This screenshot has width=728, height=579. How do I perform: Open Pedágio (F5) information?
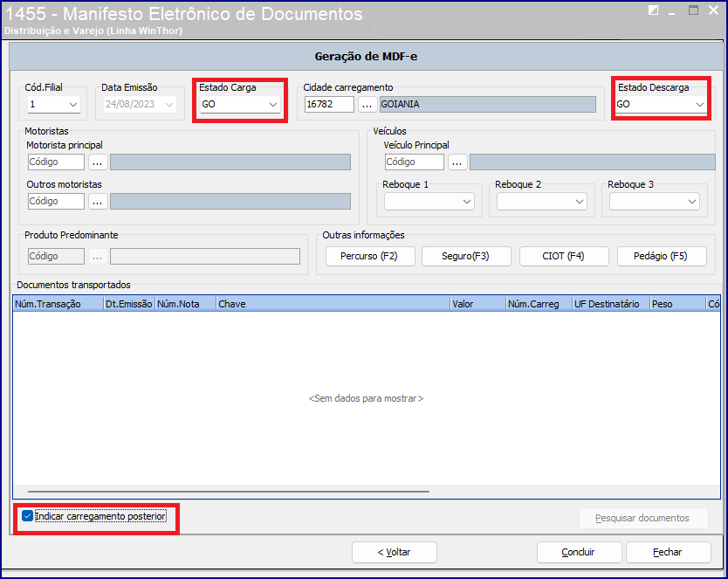pos(662,256)
